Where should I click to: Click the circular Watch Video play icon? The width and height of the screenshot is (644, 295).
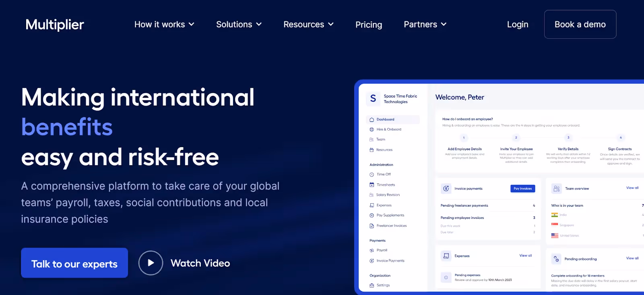click(151, 263)
